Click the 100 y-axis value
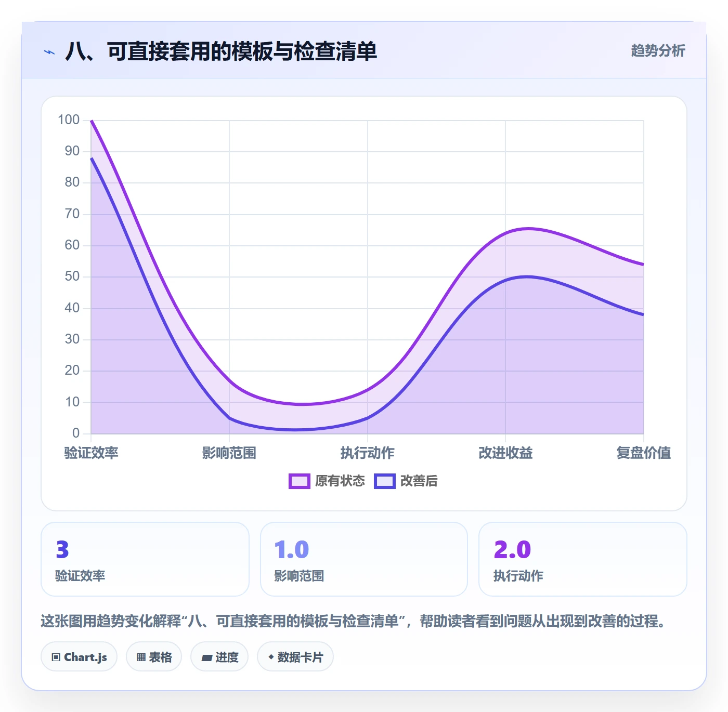Image resolution: width=728 pixels, height=712 pixels. click(69, 120)
